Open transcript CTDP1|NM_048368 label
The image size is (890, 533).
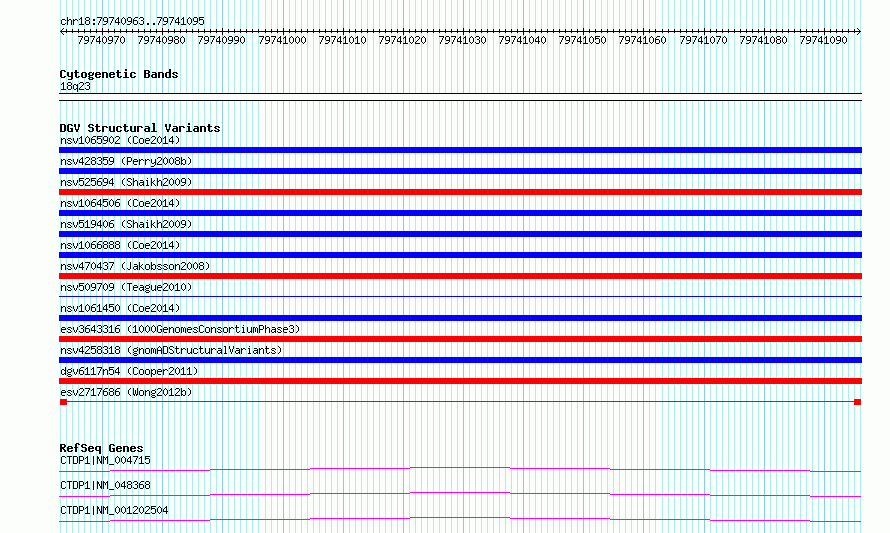[x=105, y=485]
